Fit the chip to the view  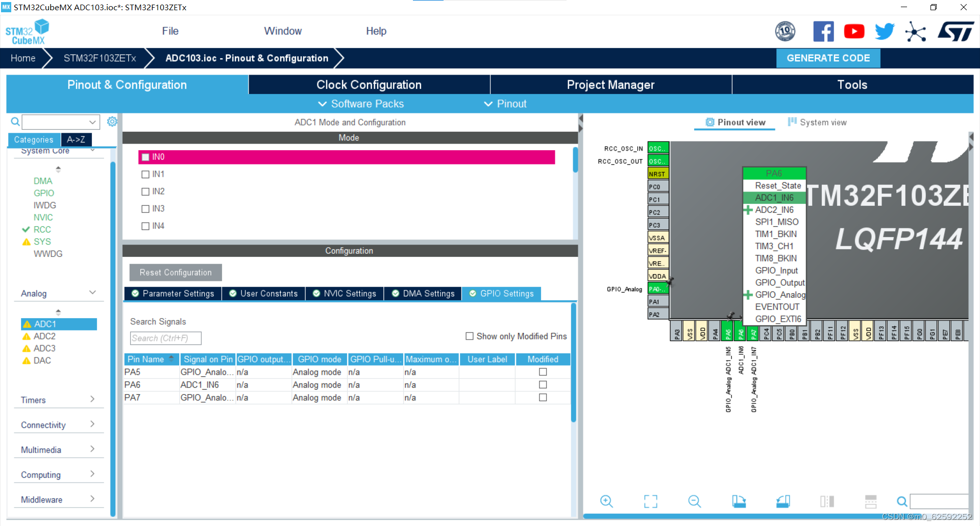[651, 501]
